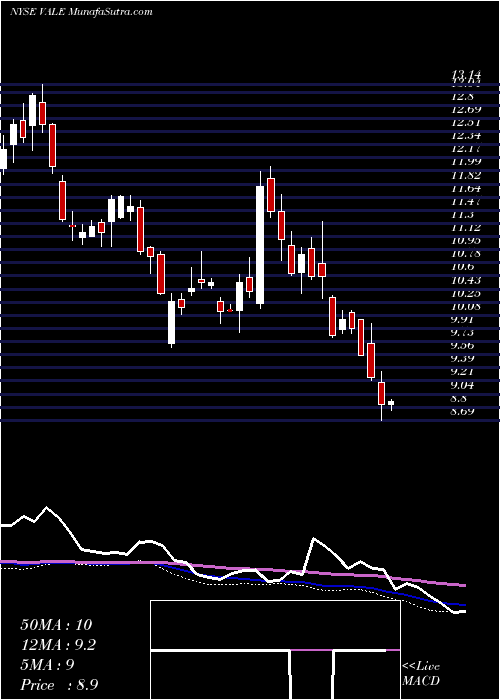
Task: Pick the 9.73 price axis label
Action: tap(461, 332)
